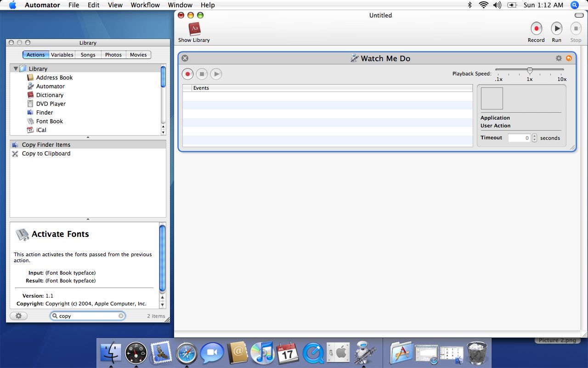Open Spotlight search in the menu bar
Screen dimensions: 588x368
(575, 5)
